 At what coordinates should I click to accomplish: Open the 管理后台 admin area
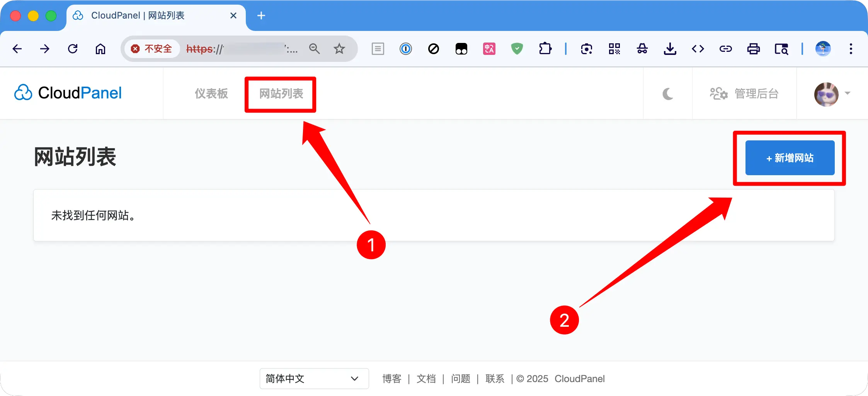coord(745,94)
